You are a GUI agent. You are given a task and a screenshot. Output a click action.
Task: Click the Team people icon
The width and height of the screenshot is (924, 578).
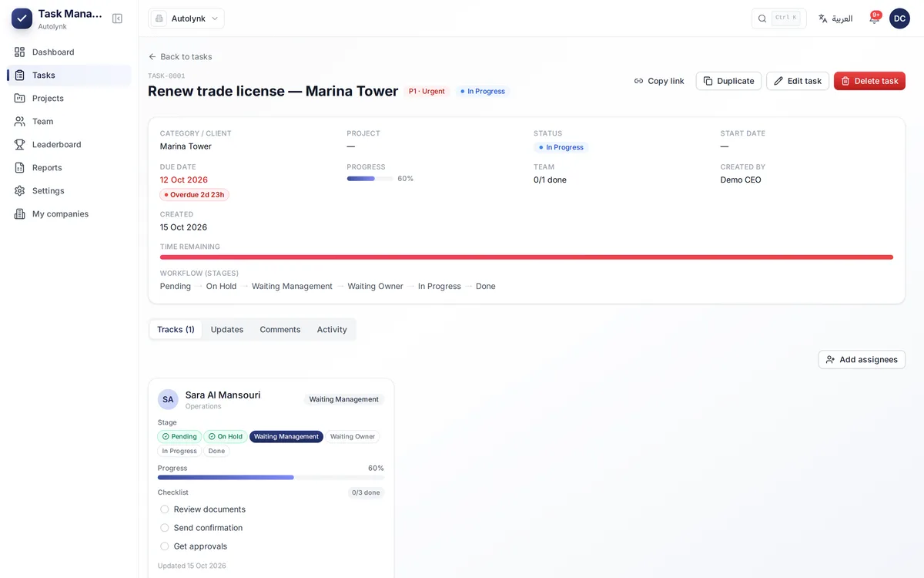[20, 122]
